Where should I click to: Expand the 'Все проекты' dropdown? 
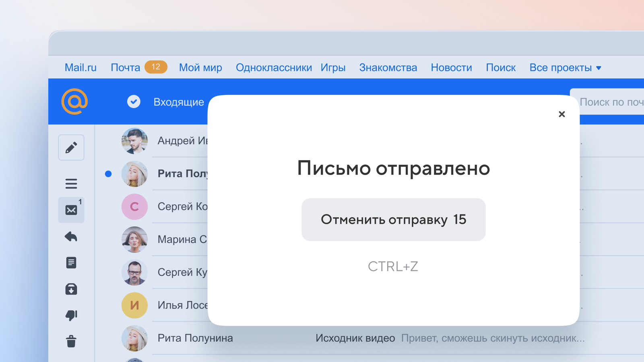(565, 68)
